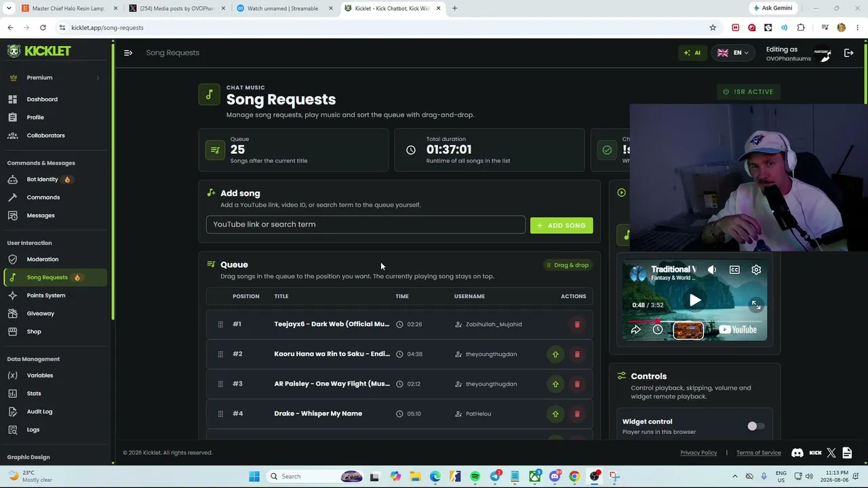Bookmark this page with the star icon
The image size is (868, 488).
point(713,28)
